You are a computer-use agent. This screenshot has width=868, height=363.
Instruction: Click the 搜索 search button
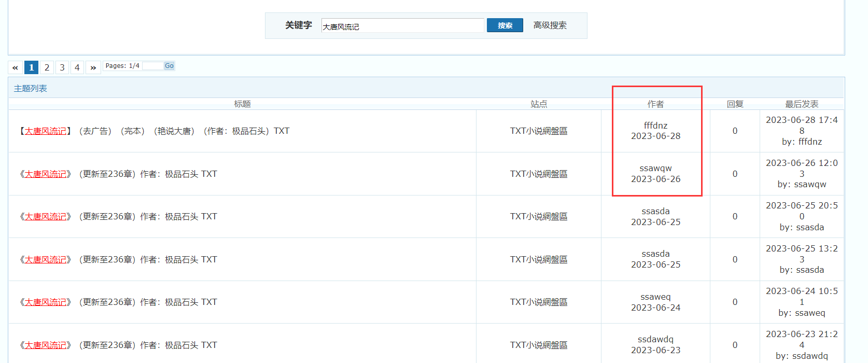point(505,25)
